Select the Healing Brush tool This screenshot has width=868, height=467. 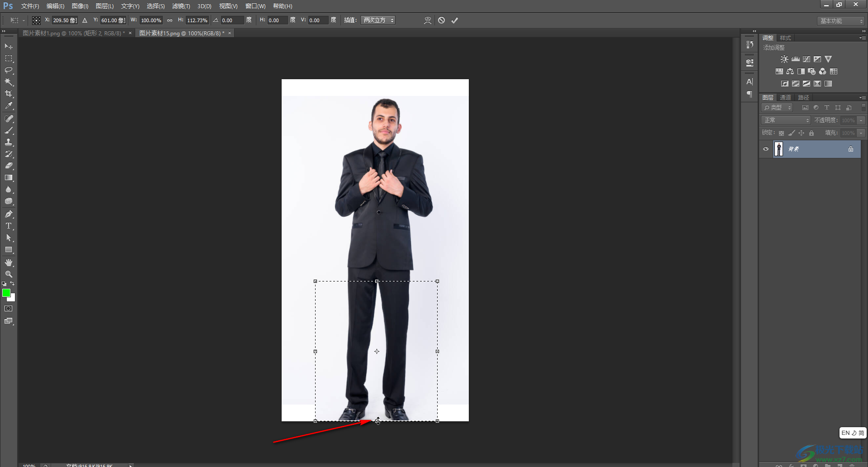pyautogui.click(x=9, y=119)
